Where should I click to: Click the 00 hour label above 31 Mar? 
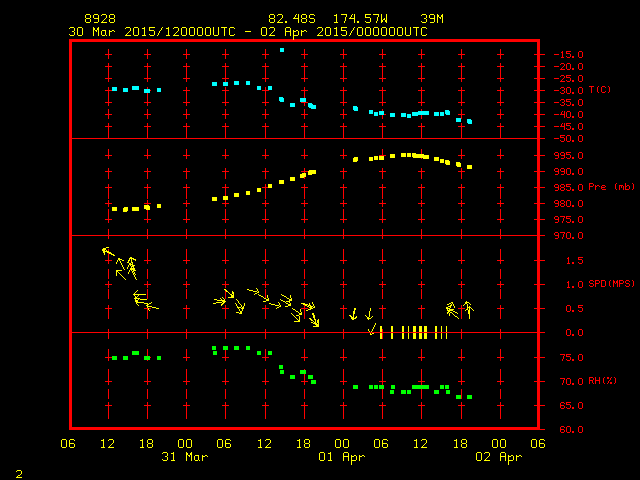[x=185, y=444]
